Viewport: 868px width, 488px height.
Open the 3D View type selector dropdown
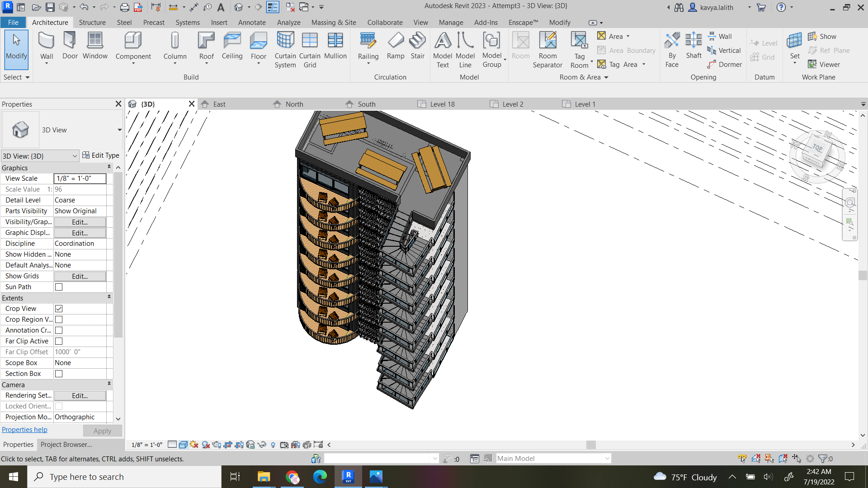[x=75, y=156]
